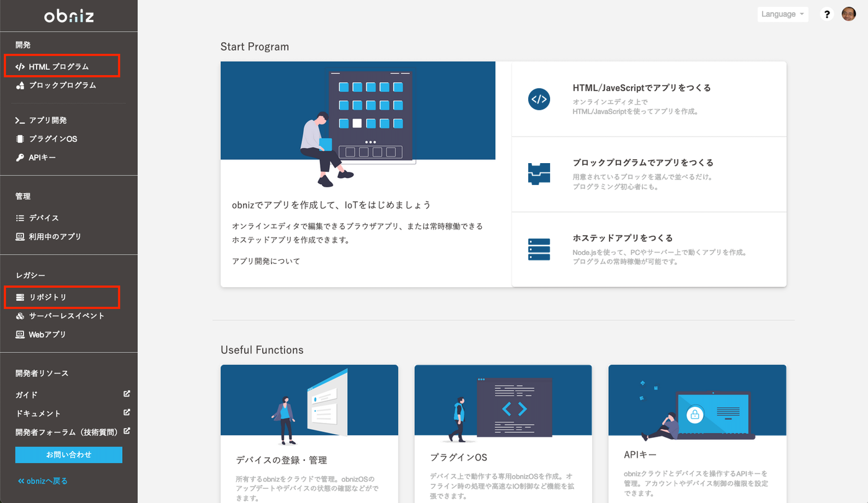This screenshot has width=868, height=503.
Task: Open APIキー in the sidebar
Action: (x=42, y=158)
